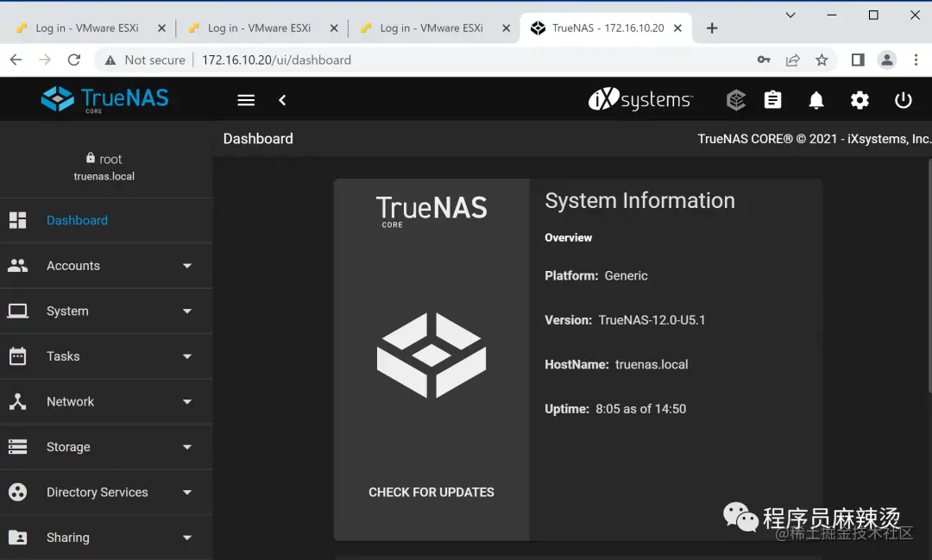The width and height of the screenshot is (932, 560).
Task: Close the third VMware ESXi tab
Action: click(x=507, y=28)
